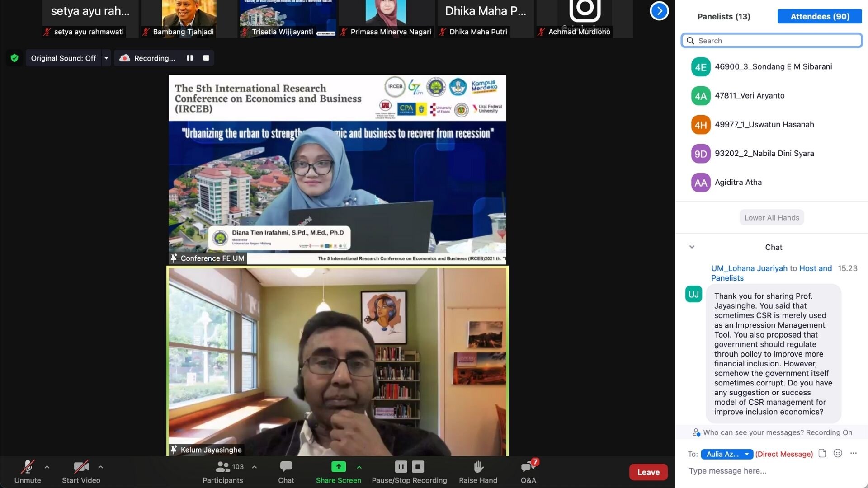Click the Lower All Hands button
The width and height of the screenshot is (868, 488).
[x=772, y=217]
